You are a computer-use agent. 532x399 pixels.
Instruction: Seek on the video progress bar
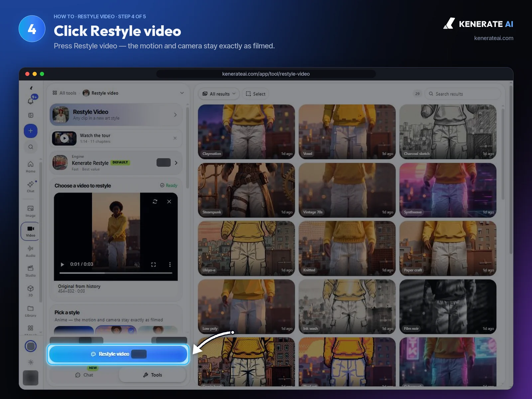pos(116,273)
